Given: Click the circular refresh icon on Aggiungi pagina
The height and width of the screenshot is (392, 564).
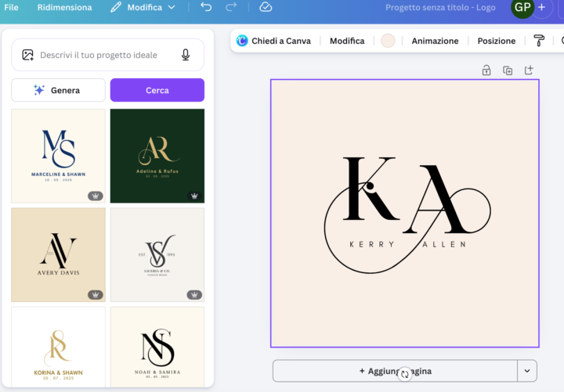Looking at the screenshot, I should point(405,374).
